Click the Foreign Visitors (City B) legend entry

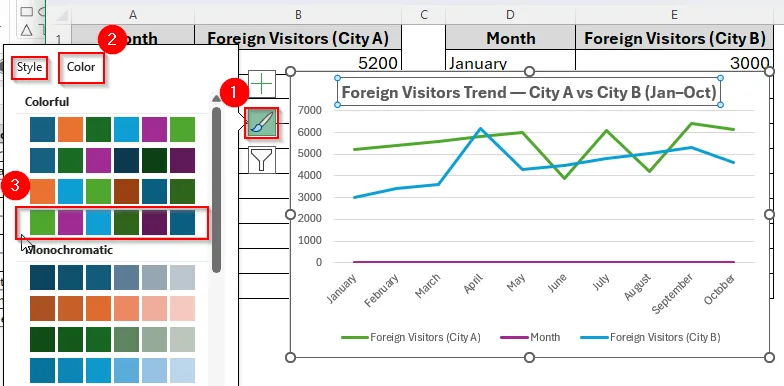pyautogui.click(x=650, y=338)
